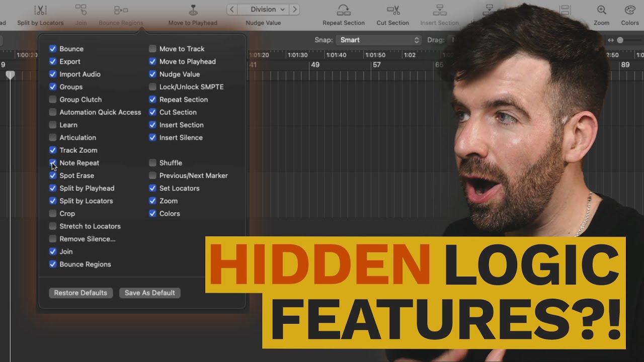The image size is (644, 362).
Task: Click the Join toolbar icon
Action: [x=81, y=10]
